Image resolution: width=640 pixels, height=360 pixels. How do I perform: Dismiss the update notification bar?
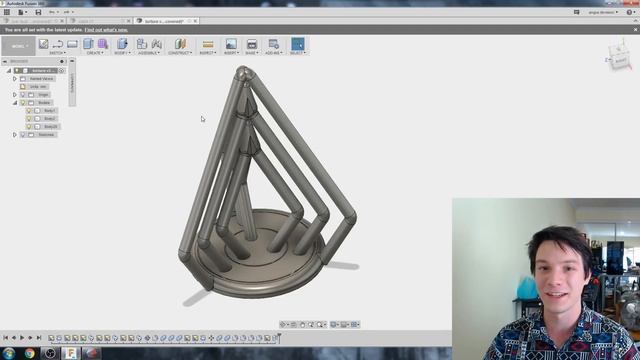click(635, 30)
